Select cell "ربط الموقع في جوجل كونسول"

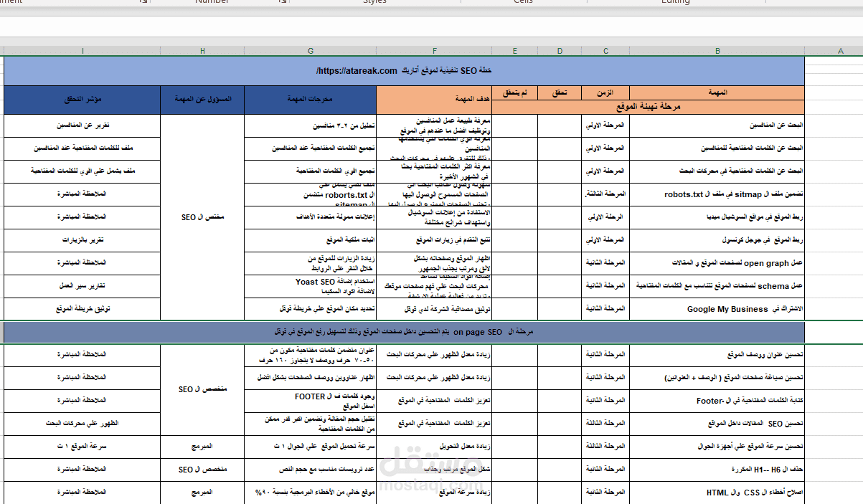[x=717, y=239]
